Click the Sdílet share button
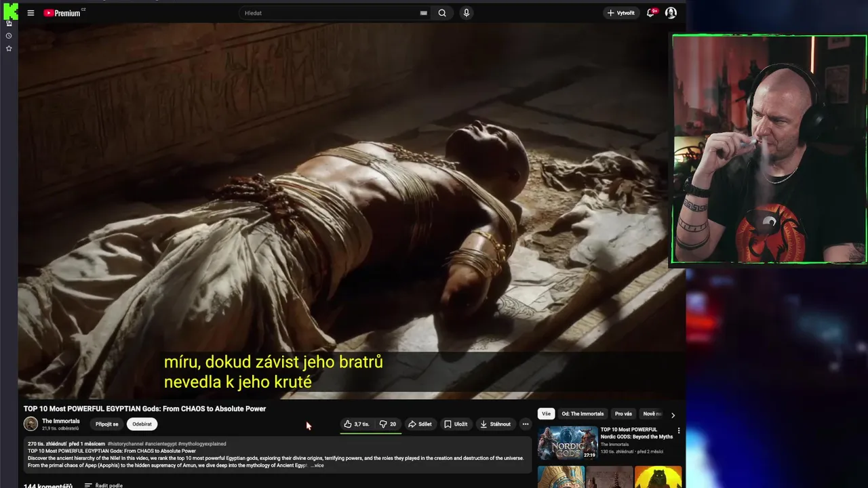The image size is (868, 488). [420, 424]
